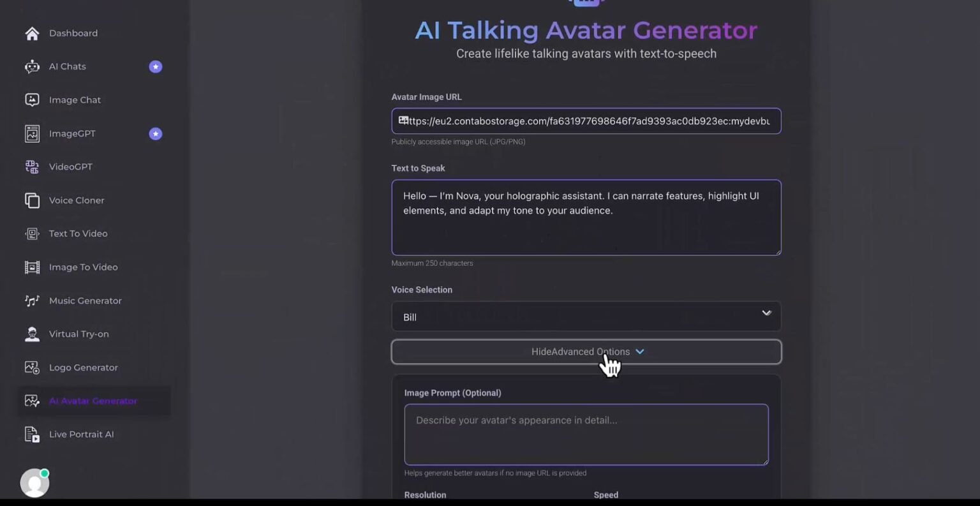Screen dimensions: 980x506
Task: Open Text To Video menu item
Action: pyautogui.click(x=78, y=234)
